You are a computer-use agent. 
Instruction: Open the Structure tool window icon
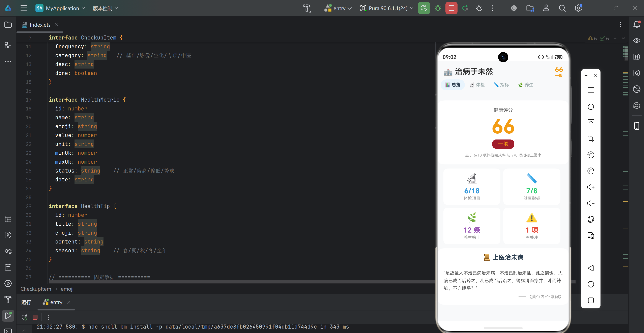pos(8,45)
